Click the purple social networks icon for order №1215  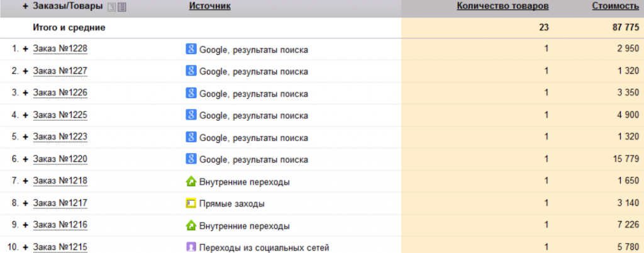pos(191,247)
